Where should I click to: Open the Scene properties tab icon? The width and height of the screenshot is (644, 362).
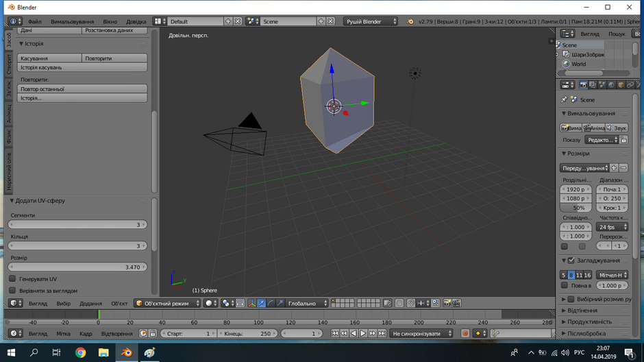602,85
